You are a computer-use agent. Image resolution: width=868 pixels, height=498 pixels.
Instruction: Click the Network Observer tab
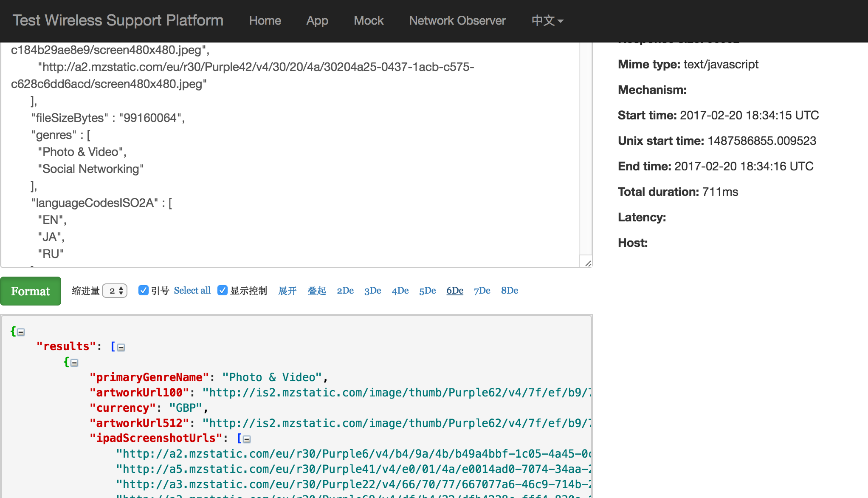tap(457, 20)
